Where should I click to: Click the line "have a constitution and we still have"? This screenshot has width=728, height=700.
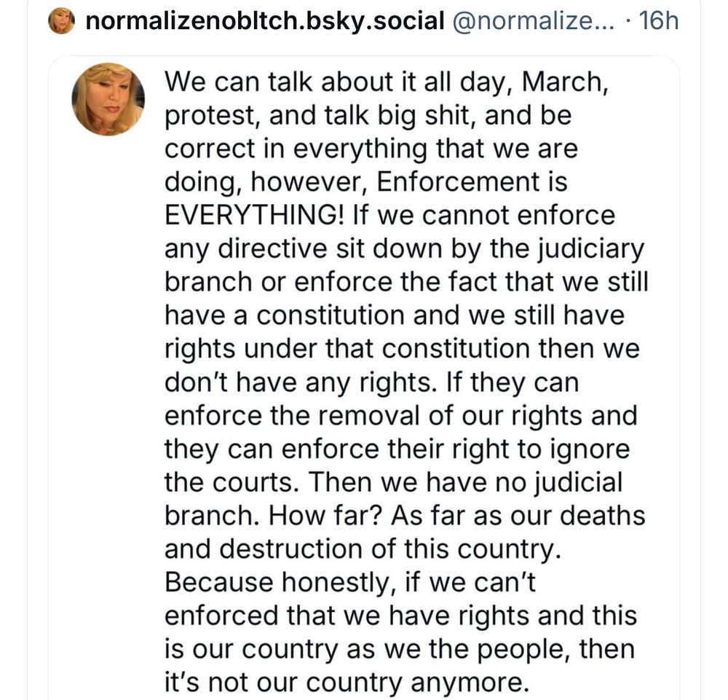click(x=395, y=315)
